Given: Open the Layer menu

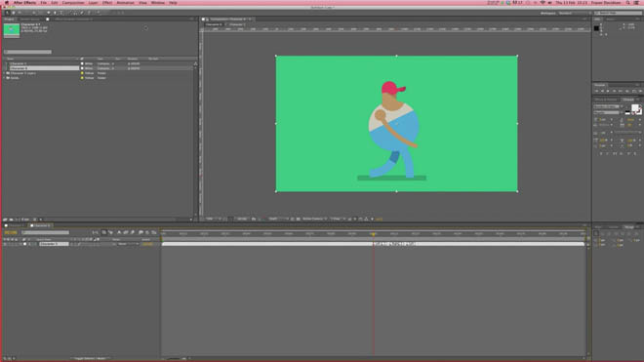Looking at the screenshot, I should coord(94,3).
